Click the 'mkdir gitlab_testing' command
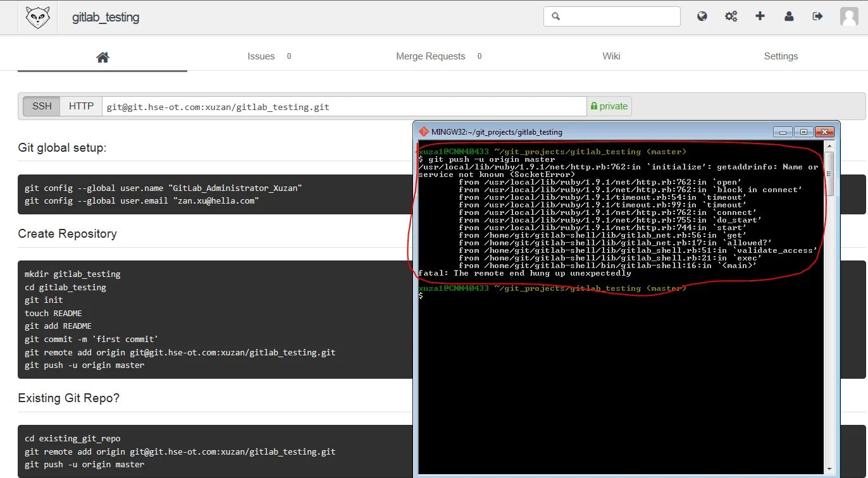 pyautogui.click(x=72, y=274)
